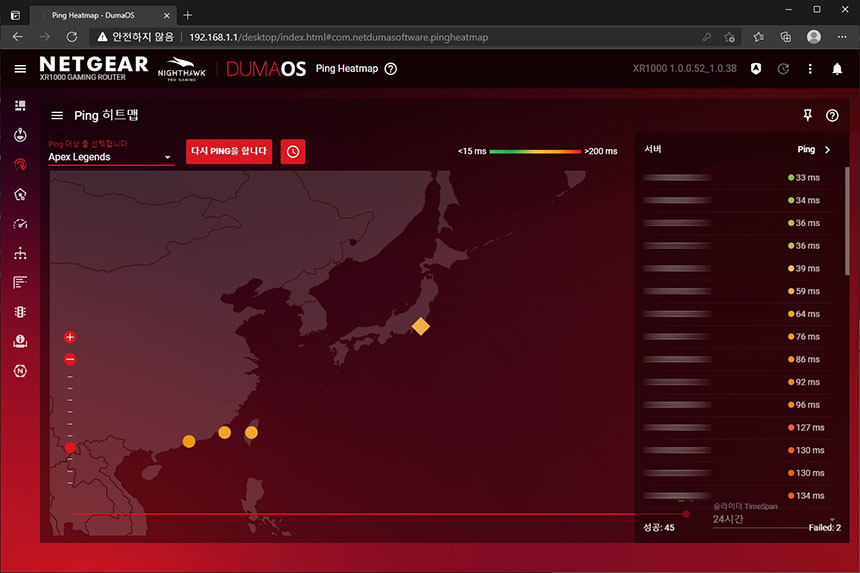Open the Device Manager network tree icon
860x573 pixels.
point(20,253)
